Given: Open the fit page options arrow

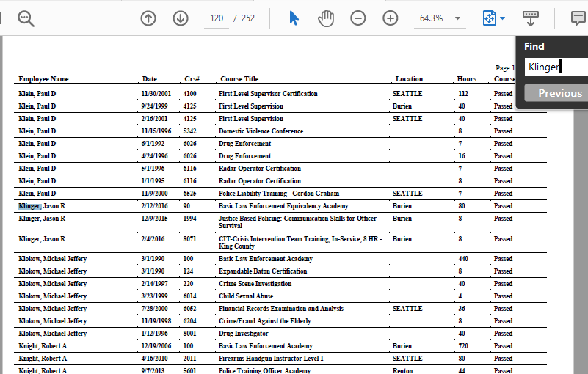Looking at the screenshot, I should tap(503, 18).
